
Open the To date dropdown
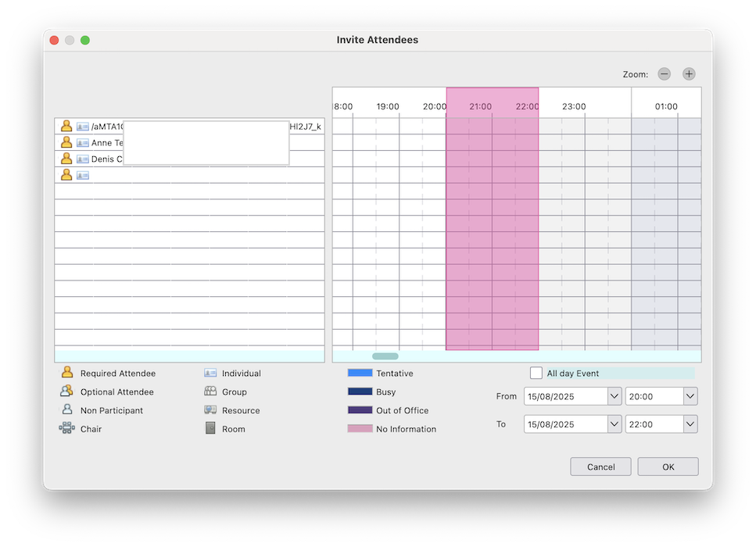pyautogui.click(x=614, y=424)
